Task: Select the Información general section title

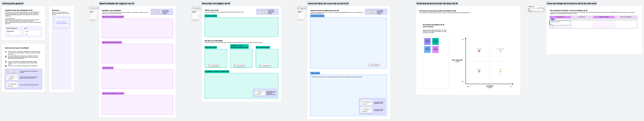Action: pos(13,3)
